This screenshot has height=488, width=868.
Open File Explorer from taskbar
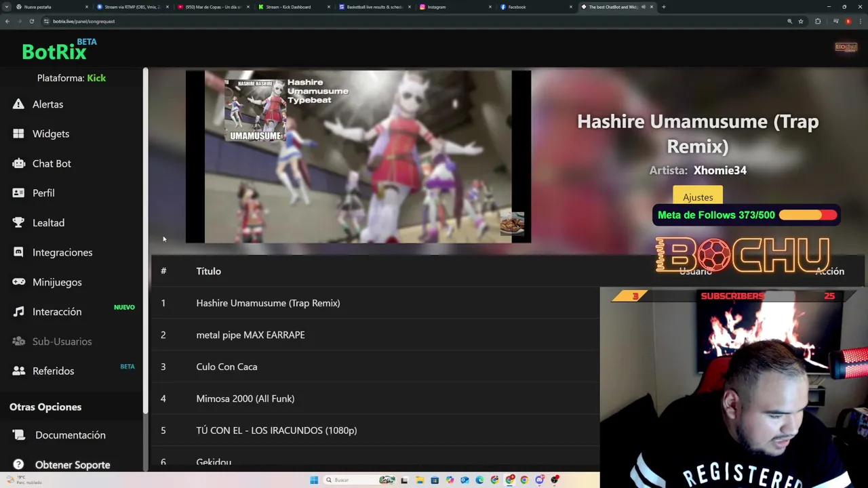pos(420,480)
